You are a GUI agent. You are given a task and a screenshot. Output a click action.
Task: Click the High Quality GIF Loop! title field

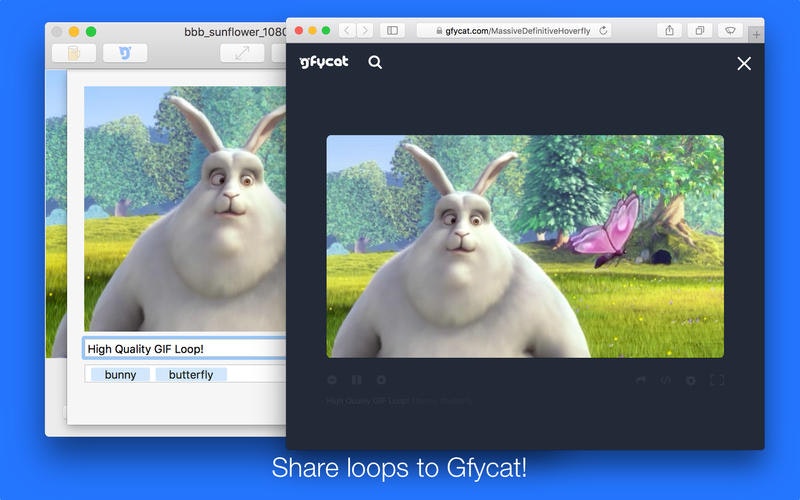185,348
